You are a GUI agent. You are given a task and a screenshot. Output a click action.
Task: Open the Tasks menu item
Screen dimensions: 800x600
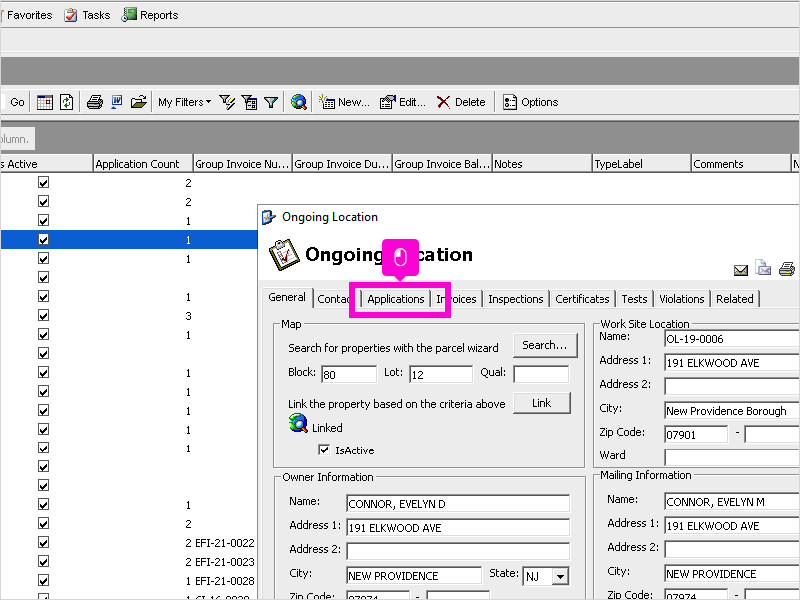pos(87,15)
